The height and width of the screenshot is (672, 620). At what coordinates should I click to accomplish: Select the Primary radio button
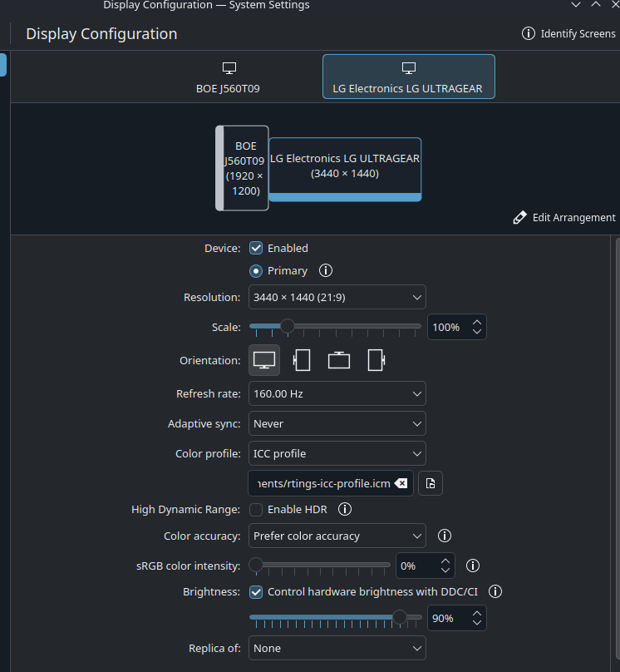[256, 271]
